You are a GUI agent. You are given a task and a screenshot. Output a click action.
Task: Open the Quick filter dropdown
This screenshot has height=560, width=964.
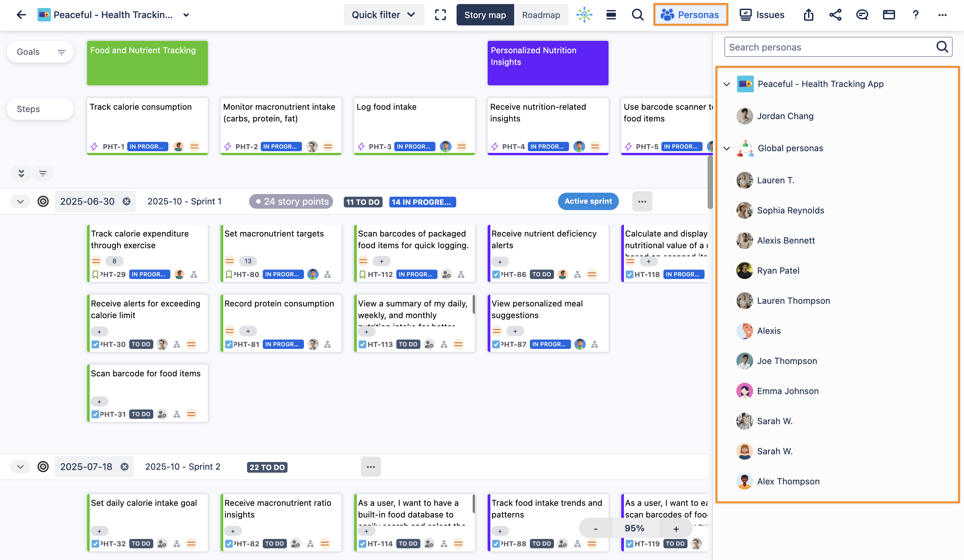[384, 15]
